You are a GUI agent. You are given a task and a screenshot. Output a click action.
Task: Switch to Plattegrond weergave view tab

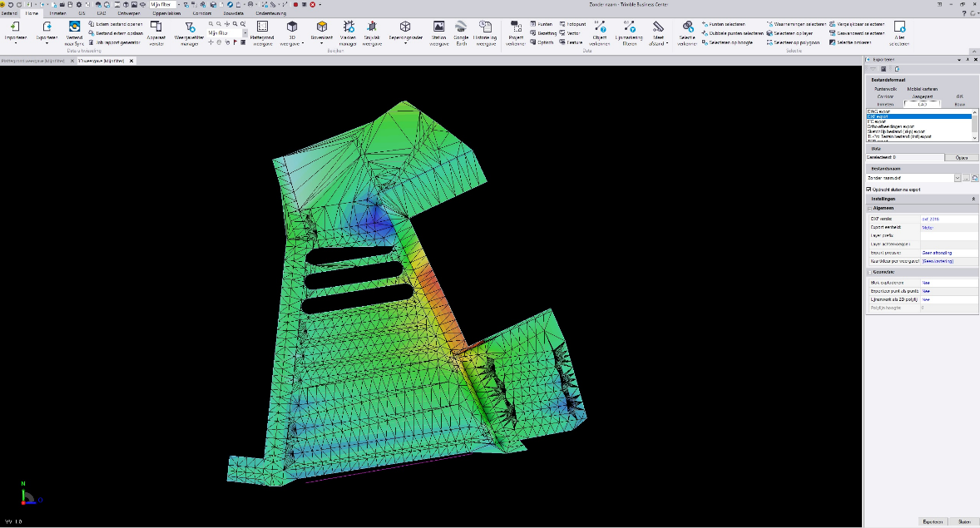(32, 62)
